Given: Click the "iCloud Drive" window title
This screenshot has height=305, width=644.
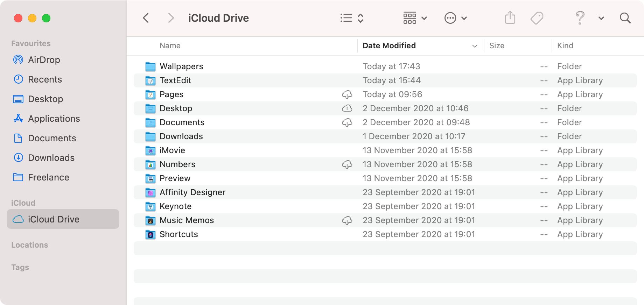Looking at the screenshot, I should (x=218, y=18).
